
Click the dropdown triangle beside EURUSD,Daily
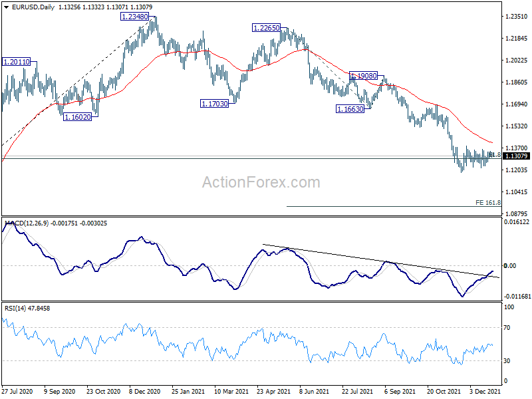click(6, 7)
